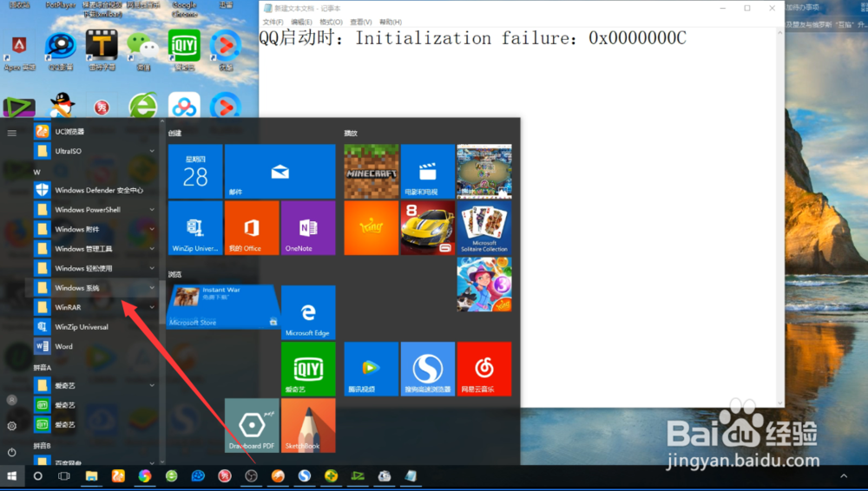Click the 创建 tile group title
Screen dimensions: 868x491
point(175,133)
